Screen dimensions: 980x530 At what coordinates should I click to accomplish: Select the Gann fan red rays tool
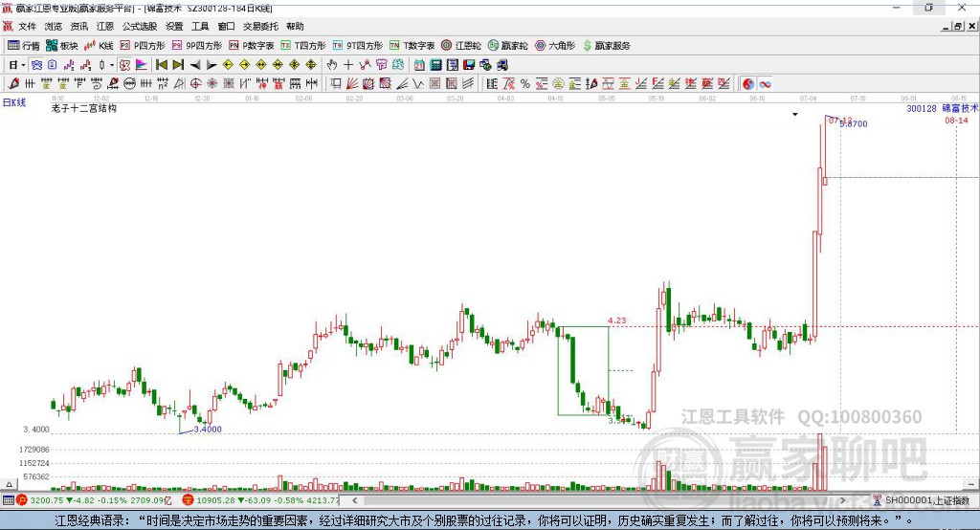(352, 84)
